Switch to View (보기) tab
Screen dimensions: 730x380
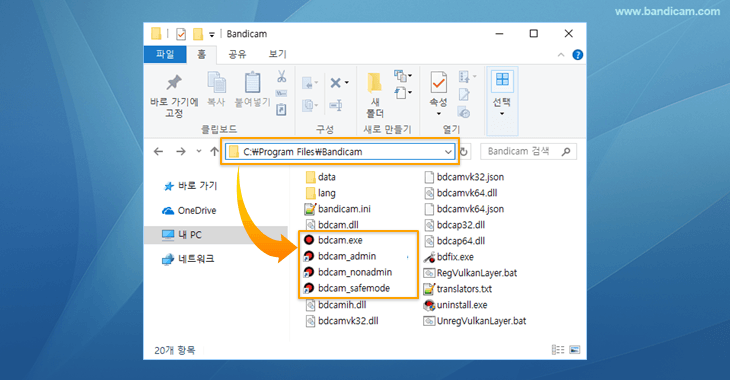point(277,54)
